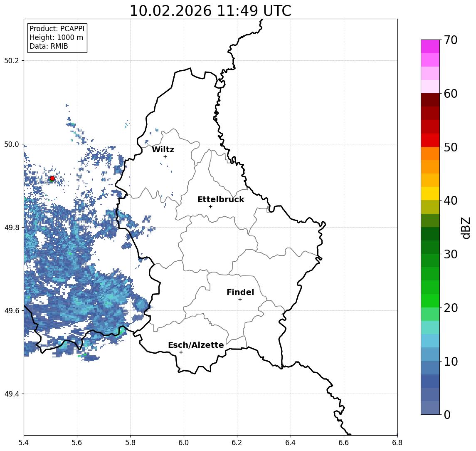
Task: Click the 'Product: PCAPPI' text
Action: point(57,29)
